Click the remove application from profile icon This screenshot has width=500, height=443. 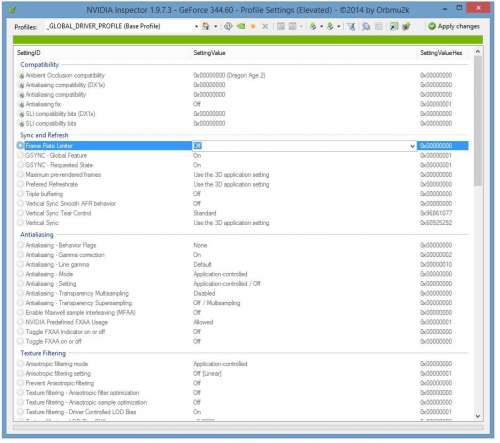(292, 26)
